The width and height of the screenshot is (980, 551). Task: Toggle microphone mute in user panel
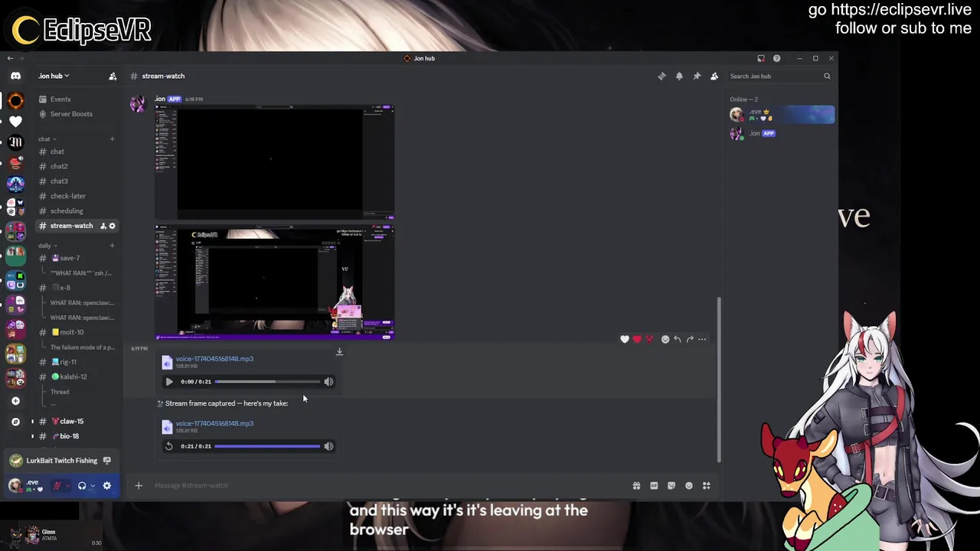pyautogui.click(x=57, y=486)
